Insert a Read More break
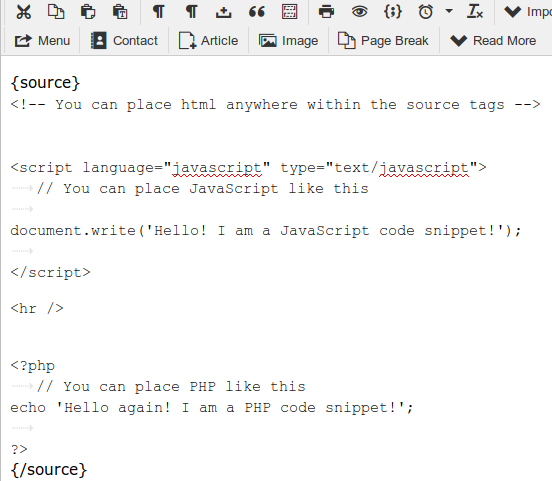Viewport: 552px width, 481px height. tap(493, 41)
